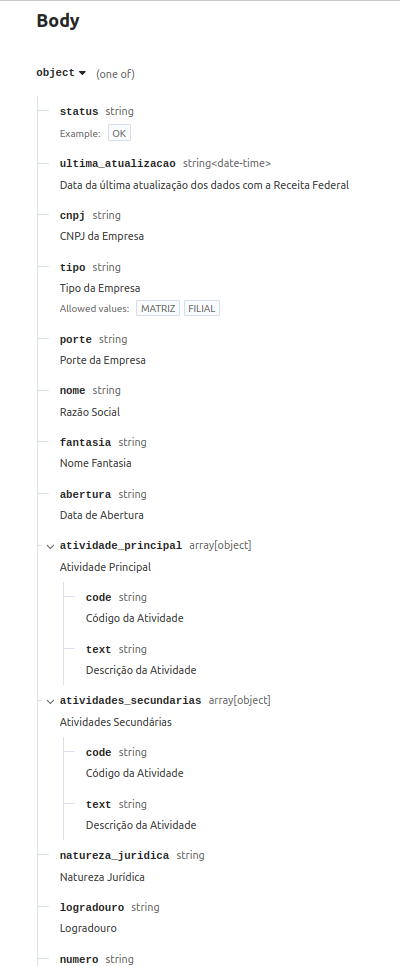400x966 pixels.
Task: Click the Body section heading
Action: click(x=58, y=21)
